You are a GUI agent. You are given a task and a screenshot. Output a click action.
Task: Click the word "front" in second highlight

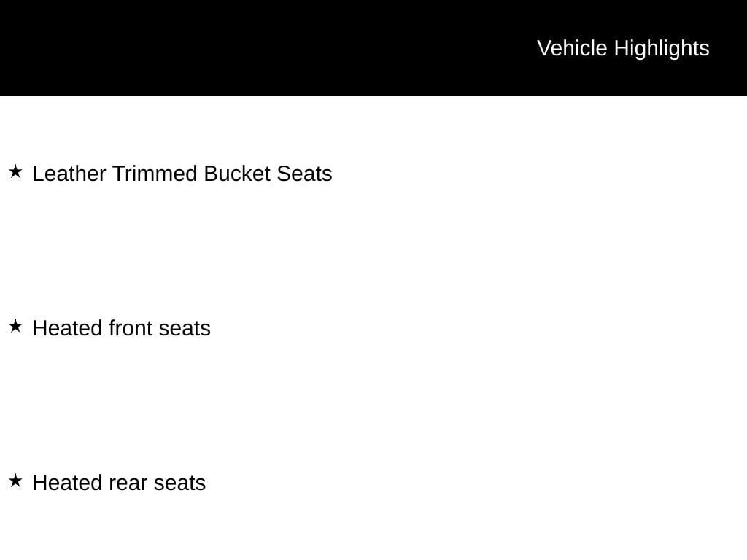[131, 328]
